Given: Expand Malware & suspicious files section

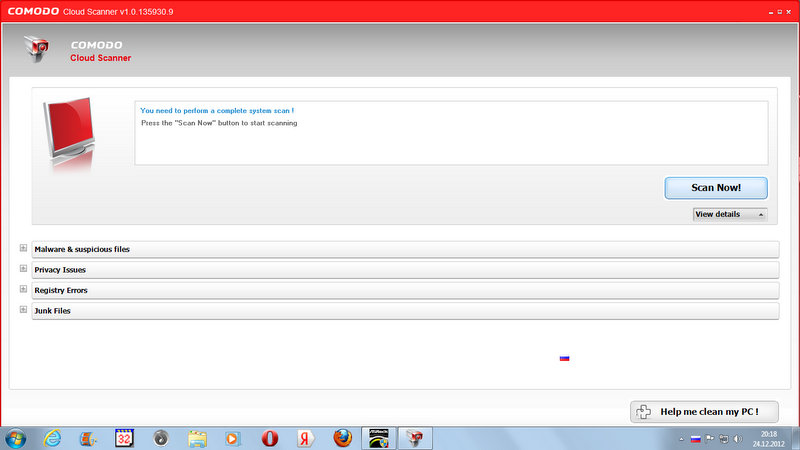Looking at the screenshot, I should (23, 248).
